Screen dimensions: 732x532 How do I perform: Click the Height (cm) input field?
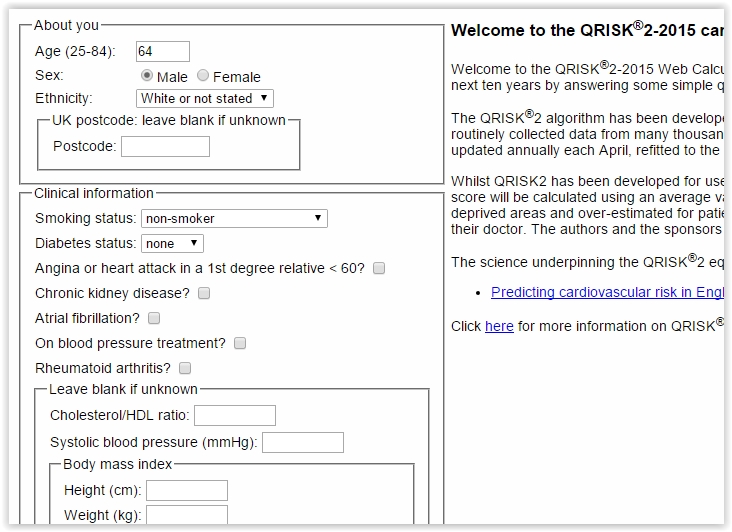187,490
